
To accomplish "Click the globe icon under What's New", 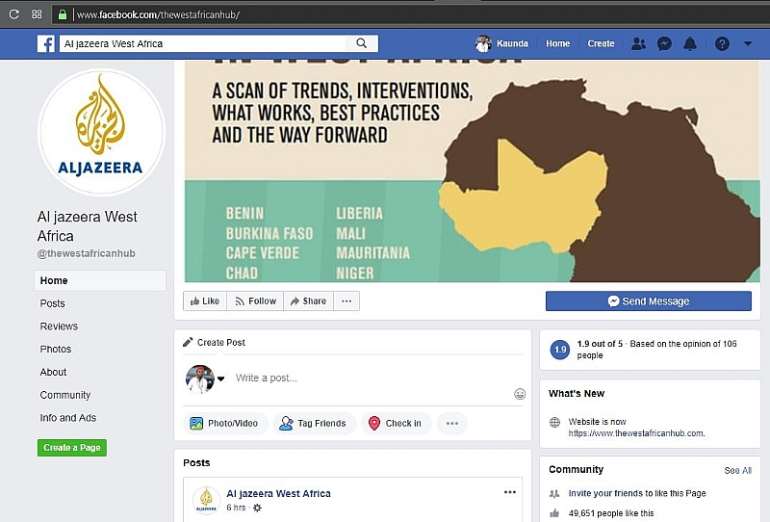I will (555, 422).
